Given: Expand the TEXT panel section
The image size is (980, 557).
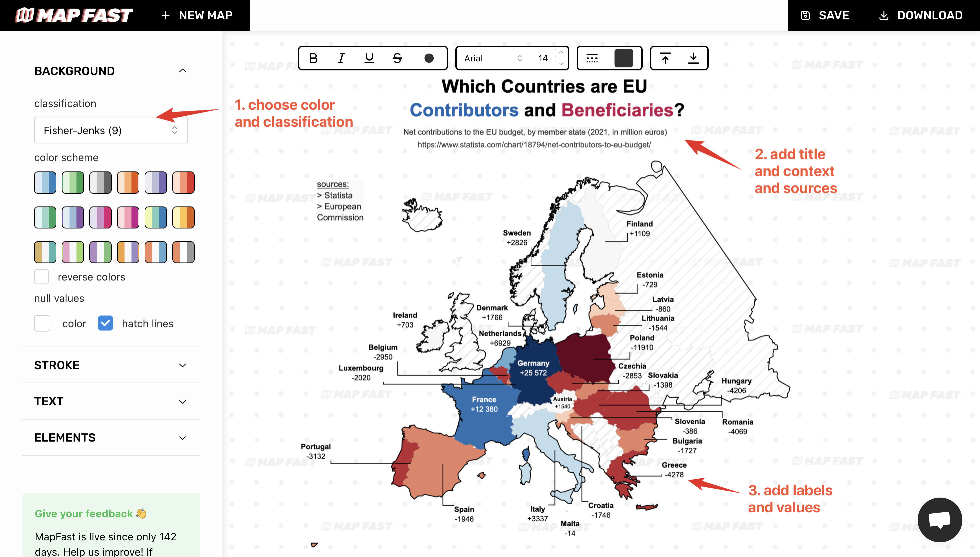Looking at the screenshot, I should pos(111,401).
